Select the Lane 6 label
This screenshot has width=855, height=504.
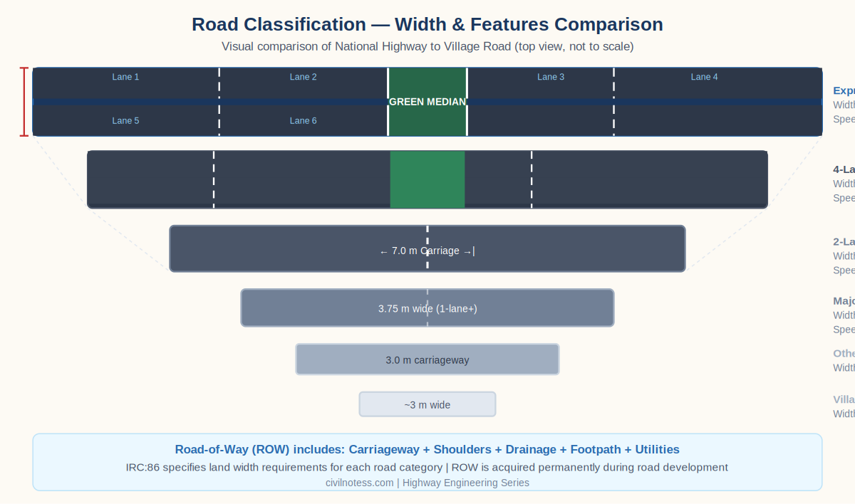tap(303, 121)
